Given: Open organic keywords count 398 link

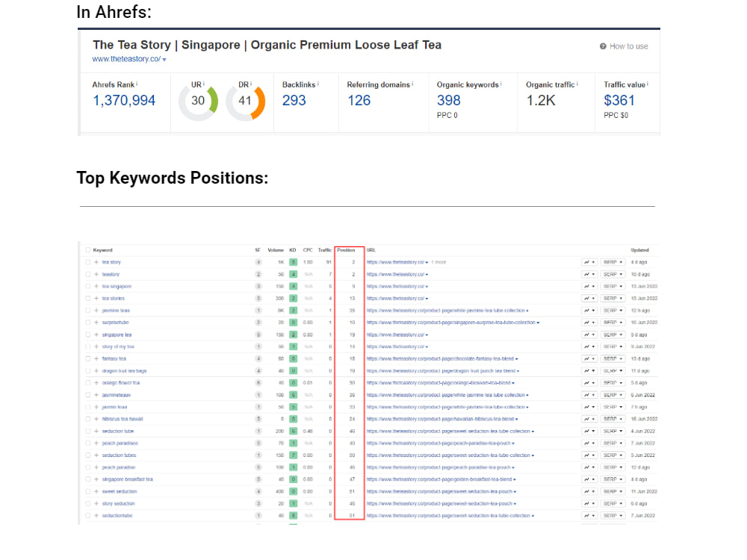Looking at the screenshot, I should [x=449, y=101].
